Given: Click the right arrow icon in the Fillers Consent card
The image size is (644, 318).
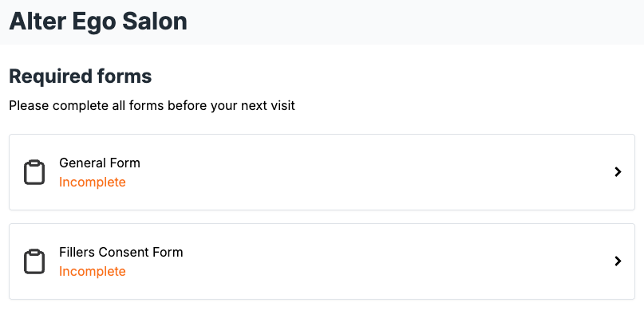Looking at the screenshot, I should (x=618, y=261).
